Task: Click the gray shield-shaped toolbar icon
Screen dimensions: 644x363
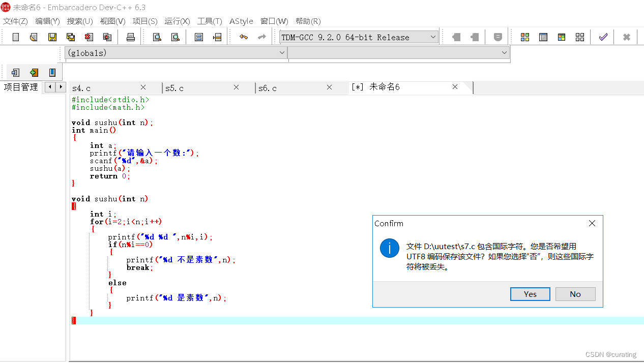Action: (x=498, y=37)
